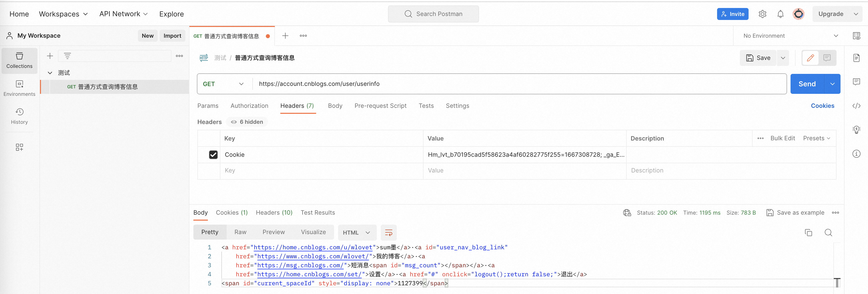Open the request info icon
The image size is (868, 294).
click(x=856, y=154)
